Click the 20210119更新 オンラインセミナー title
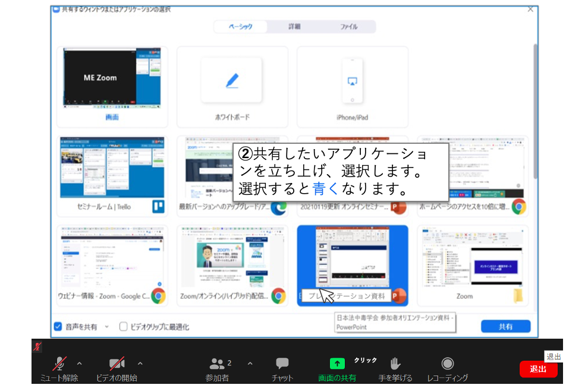The height and width of the screenshot is (388, 588). tap(344, 207)
